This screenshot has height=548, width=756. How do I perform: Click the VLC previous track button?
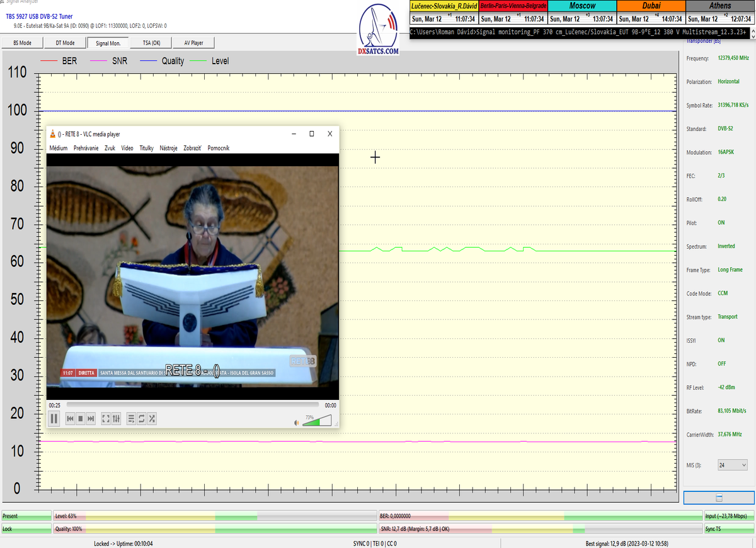pyautogui.click(x=71, y=418)
